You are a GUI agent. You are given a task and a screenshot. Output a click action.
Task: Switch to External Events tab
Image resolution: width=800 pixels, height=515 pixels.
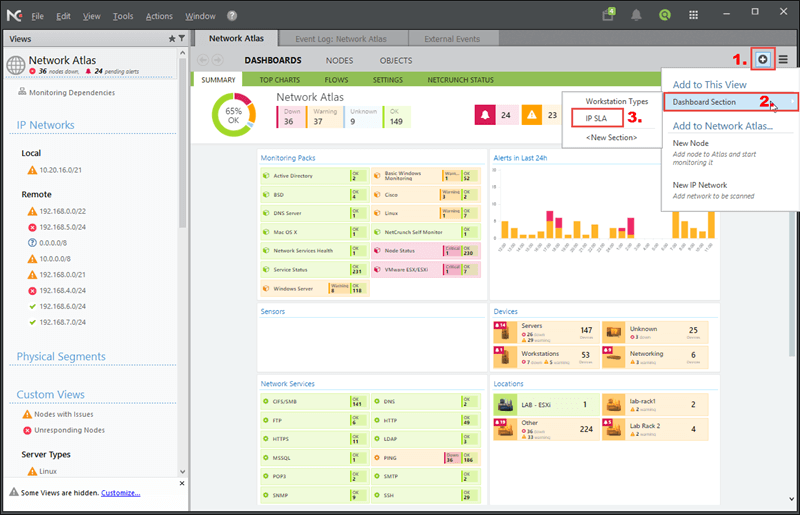452,39
